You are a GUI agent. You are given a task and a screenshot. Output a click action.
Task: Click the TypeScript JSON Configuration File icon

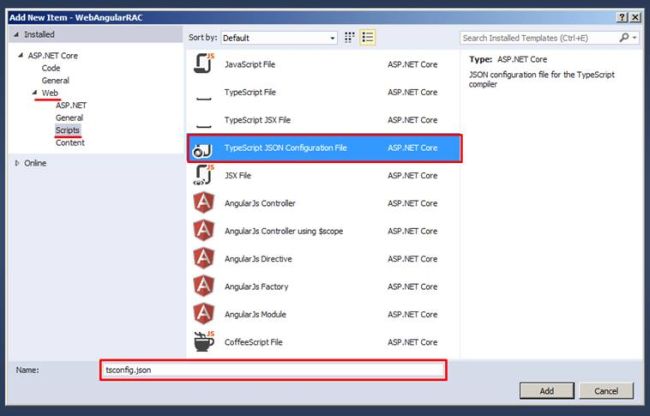click(x=202, y=150)
